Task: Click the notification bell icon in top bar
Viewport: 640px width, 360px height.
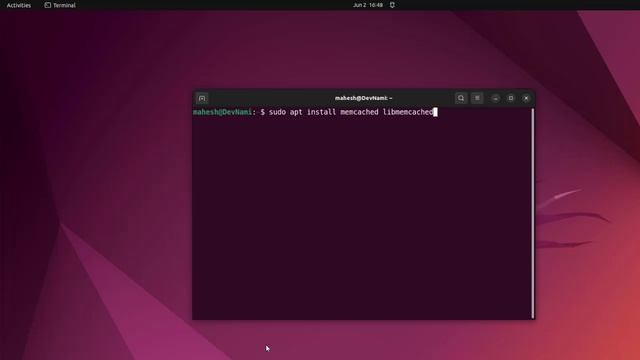Action: coord(392,5)
